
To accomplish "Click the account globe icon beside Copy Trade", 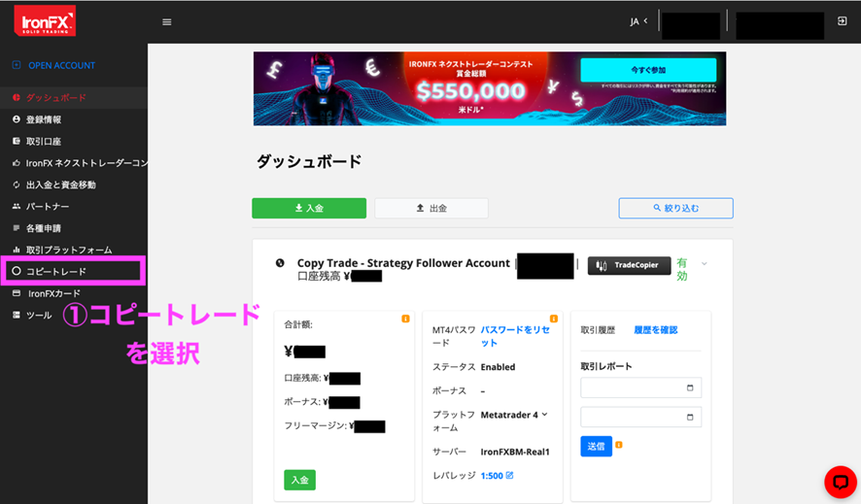I will 280,263.
